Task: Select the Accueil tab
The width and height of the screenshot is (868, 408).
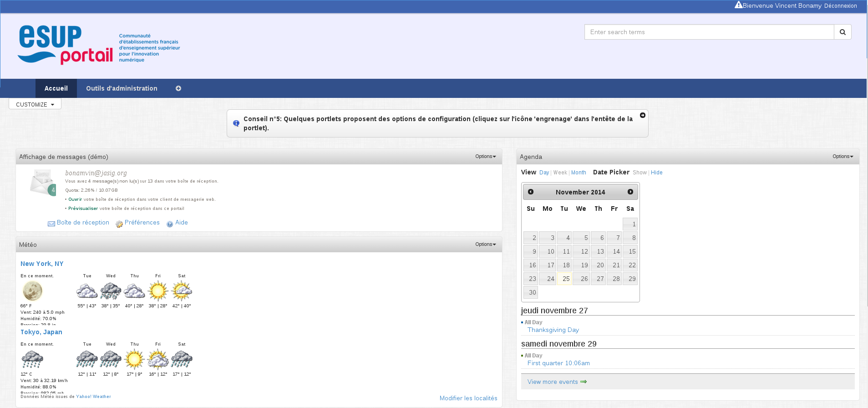Action: [56, 88]
